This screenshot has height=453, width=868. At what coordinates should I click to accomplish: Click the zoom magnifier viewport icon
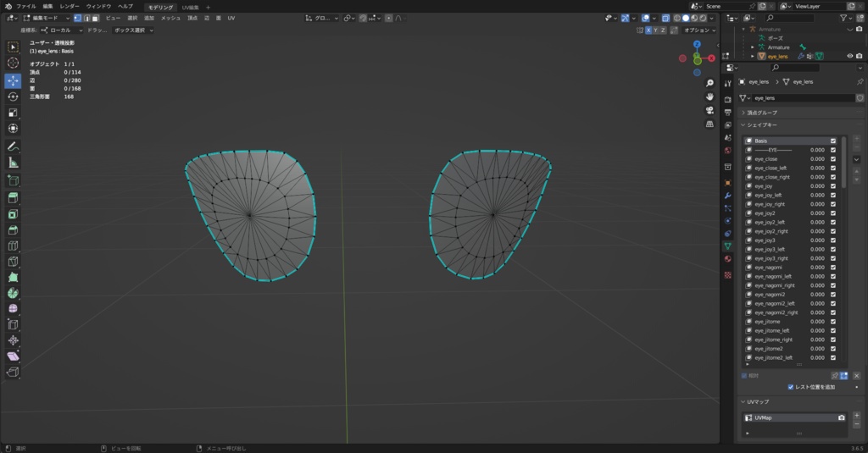pos(709,83)
